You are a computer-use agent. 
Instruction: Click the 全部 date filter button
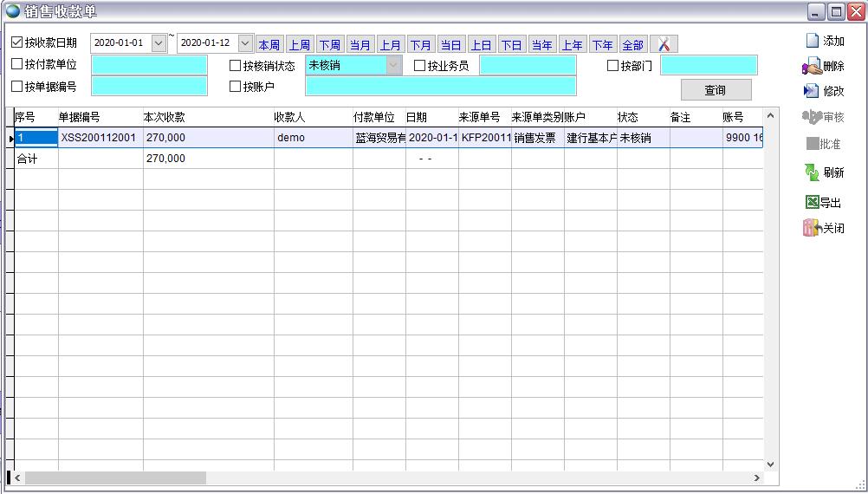[x=633, y=45]
